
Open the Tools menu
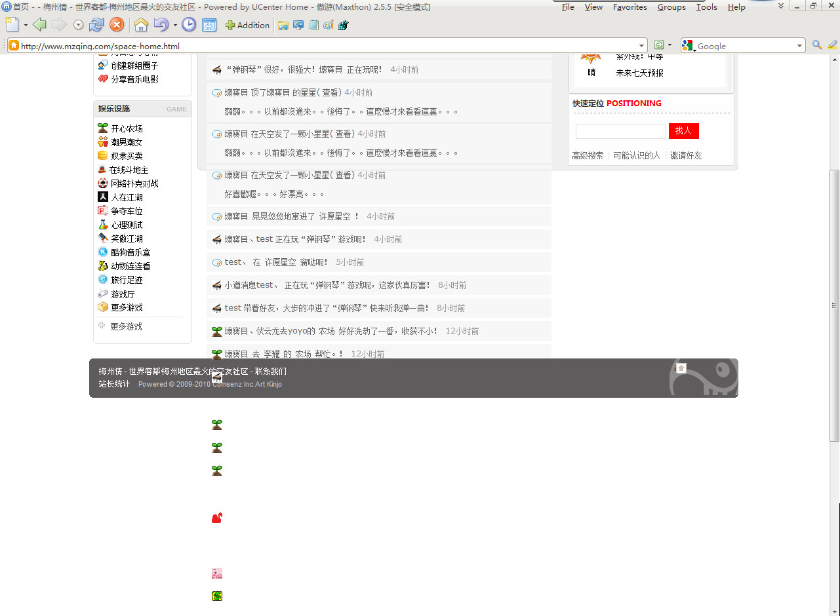(706, 7)
